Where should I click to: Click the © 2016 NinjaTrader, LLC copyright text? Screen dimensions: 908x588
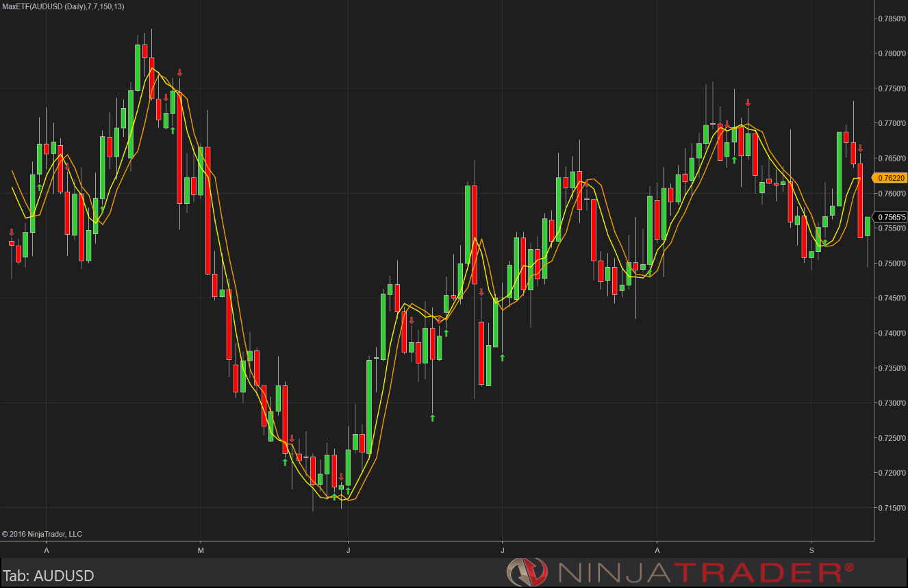pyautogui.click(x=42, y=534)
